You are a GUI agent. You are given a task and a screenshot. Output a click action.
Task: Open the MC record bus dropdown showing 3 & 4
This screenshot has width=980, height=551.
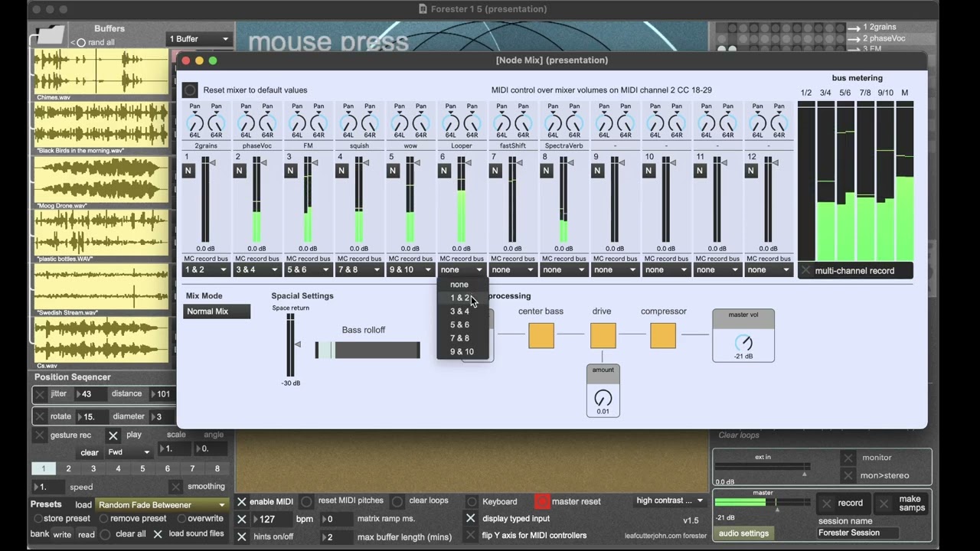pos(257,269)
